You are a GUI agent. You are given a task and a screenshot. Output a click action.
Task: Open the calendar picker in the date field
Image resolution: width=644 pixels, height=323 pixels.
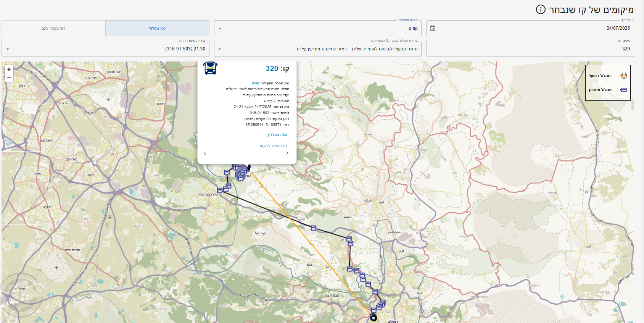click(x=433, y=28)
